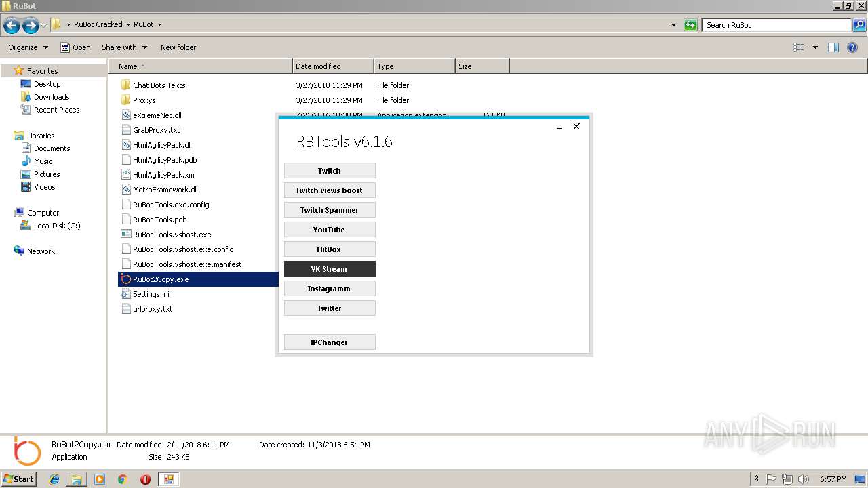The height and width of the screenshot is (488, 868).
Task: Expand the RuBot breadcrumb arrow
Action: [160, 24]
